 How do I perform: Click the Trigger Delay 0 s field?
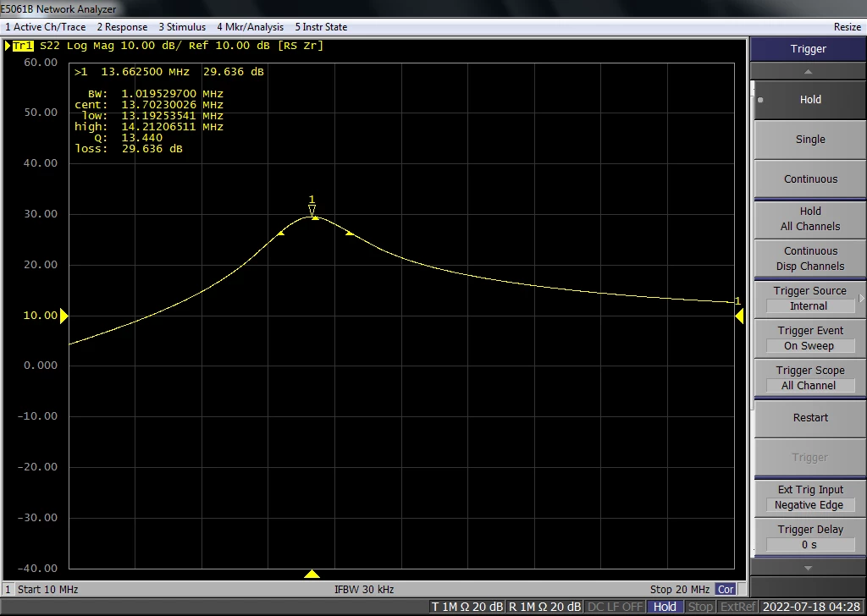point(810,537)
